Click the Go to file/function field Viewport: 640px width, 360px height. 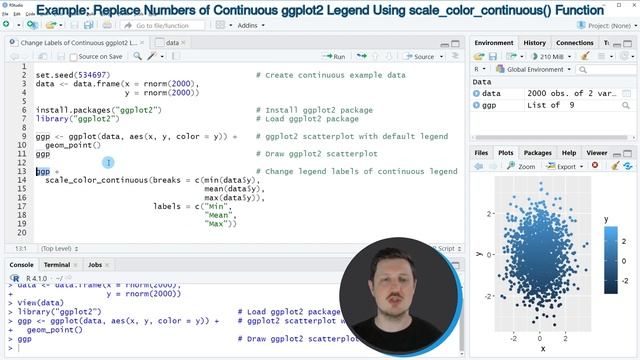tap(162, 25)
